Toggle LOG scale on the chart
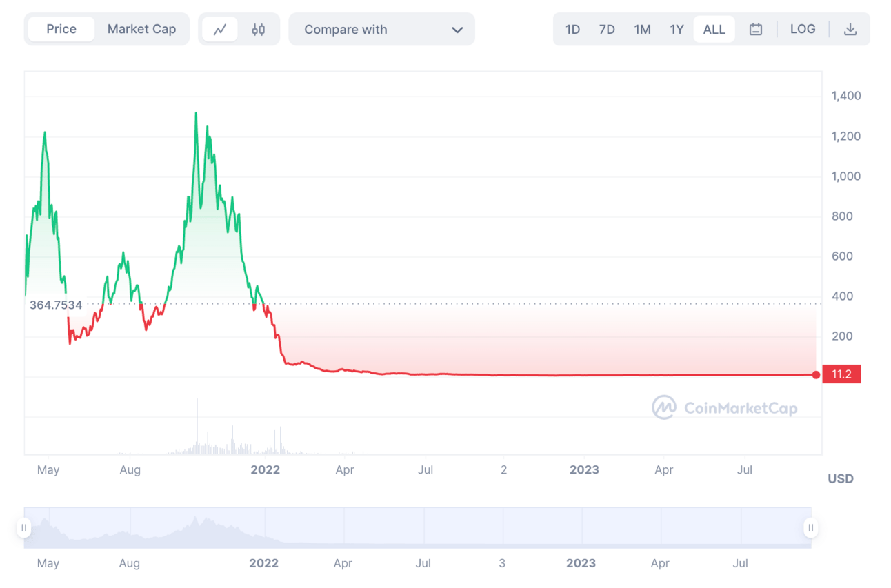 [803, 29]
